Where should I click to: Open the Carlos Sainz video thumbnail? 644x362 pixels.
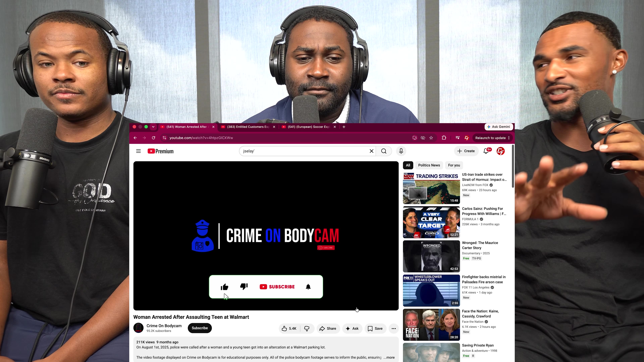point(432,222)
